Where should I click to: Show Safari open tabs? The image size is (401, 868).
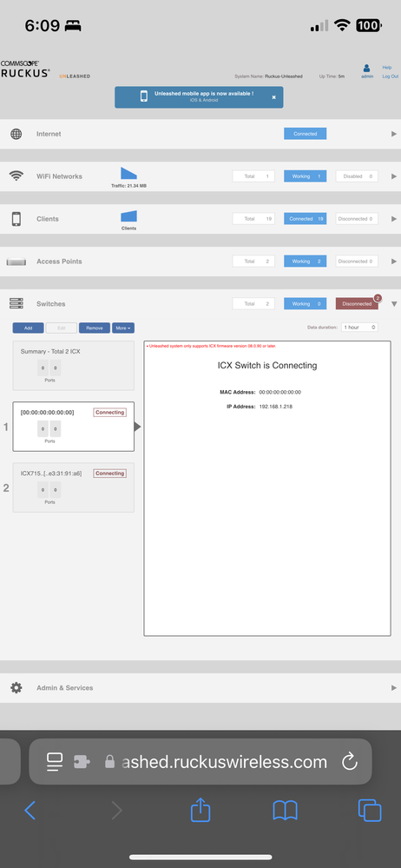[x=370, y=811]
